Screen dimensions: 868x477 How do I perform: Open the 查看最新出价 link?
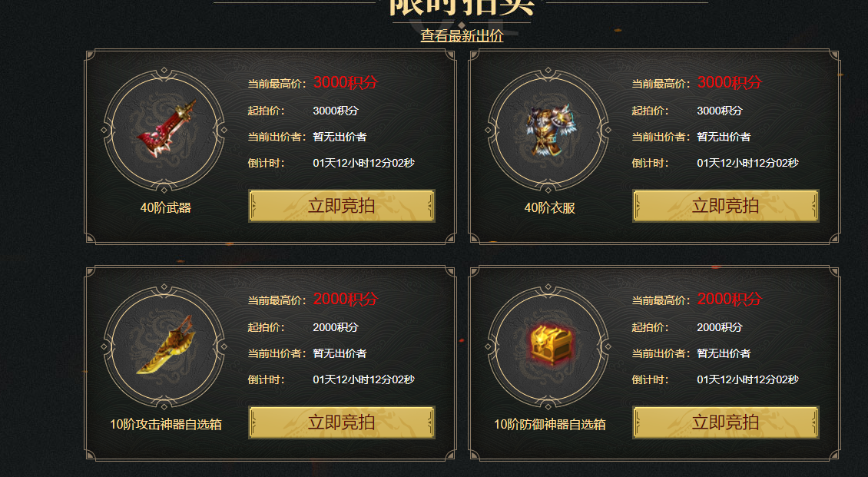click(x=462, y=36)
